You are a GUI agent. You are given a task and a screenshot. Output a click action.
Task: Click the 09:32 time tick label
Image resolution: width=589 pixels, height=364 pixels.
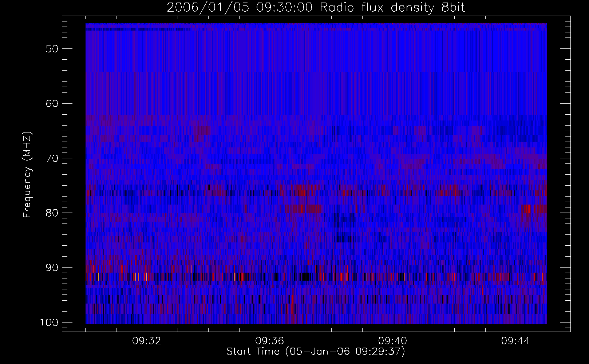(x=147, y=341)
